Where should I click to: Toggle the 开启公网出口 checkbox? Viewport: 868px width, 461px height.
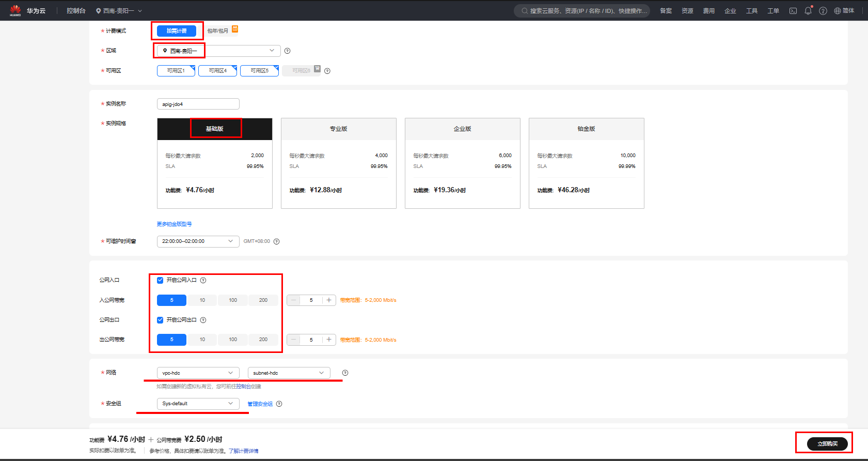pyautogui.click(x=160, y=320)
